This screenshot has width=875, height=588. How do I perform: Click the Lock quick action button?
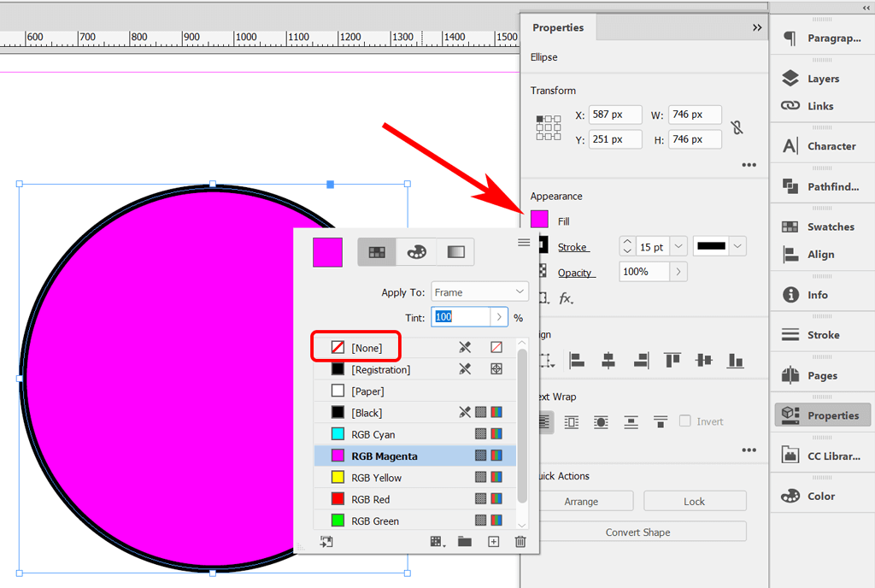(x=694, y=502)
